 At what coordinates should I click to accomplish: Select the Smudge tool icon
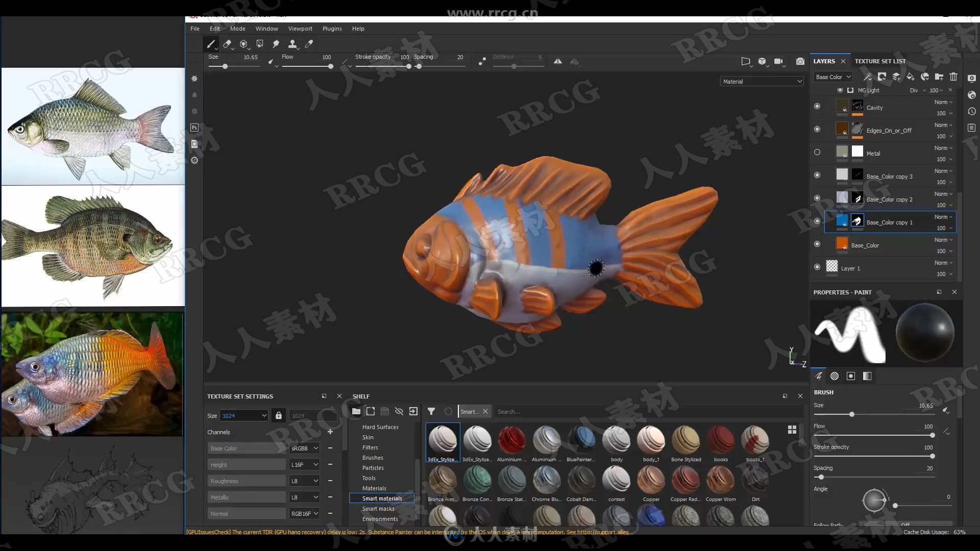coord(276,44)
